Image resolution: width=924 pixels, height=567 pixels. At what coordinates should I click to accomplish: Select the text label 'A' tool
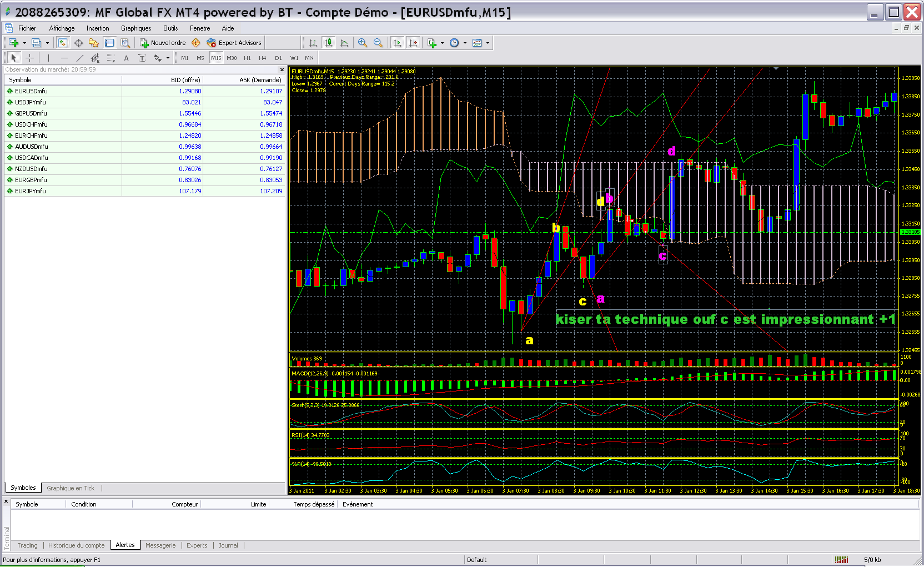tap(126, 58)
